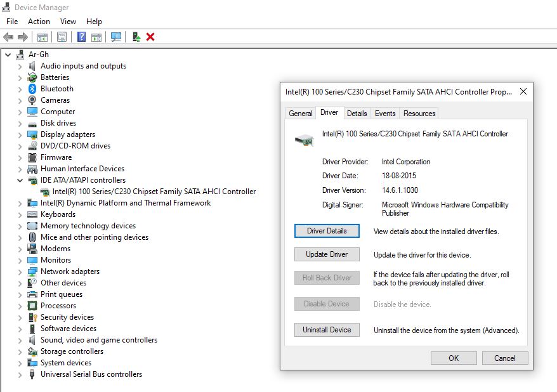Viewport: 557px width, 392px height.
Task: Click the Modems category icon
Action: coord(32,249)
